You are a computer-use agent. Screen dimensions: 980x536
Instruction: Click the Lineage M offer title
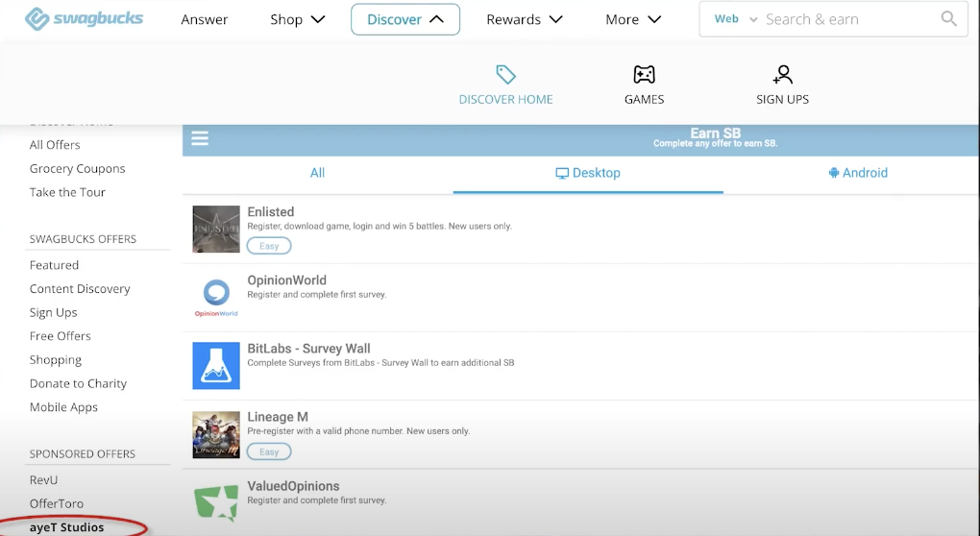click(x=278, y=417)
